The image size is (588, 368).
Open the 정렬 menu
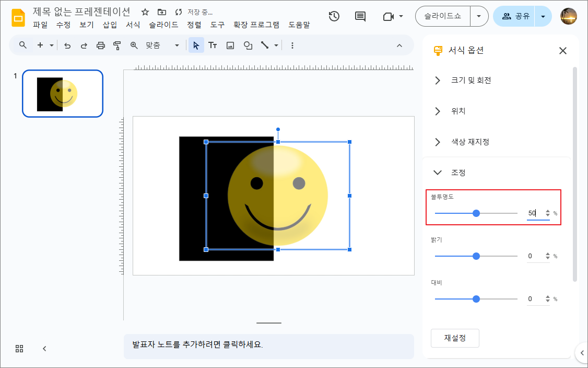(194, 25)
